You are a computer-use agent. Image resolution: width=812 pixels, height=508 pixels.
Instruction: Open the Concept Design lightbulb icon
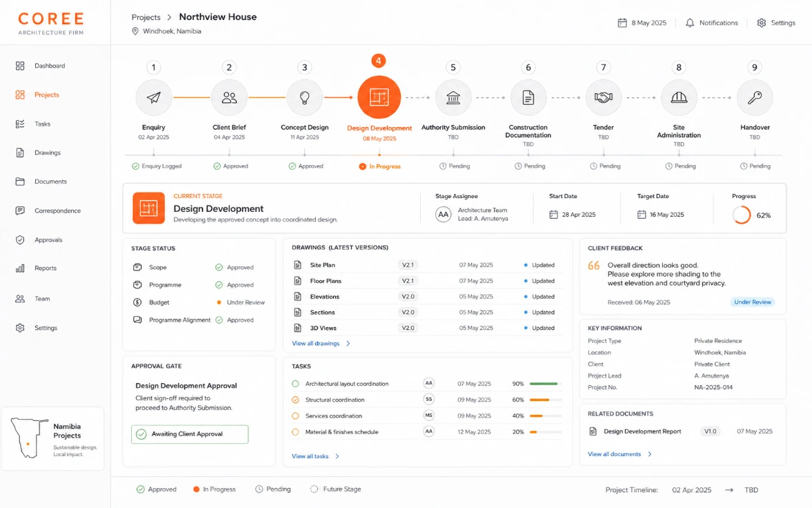[304, 97]
